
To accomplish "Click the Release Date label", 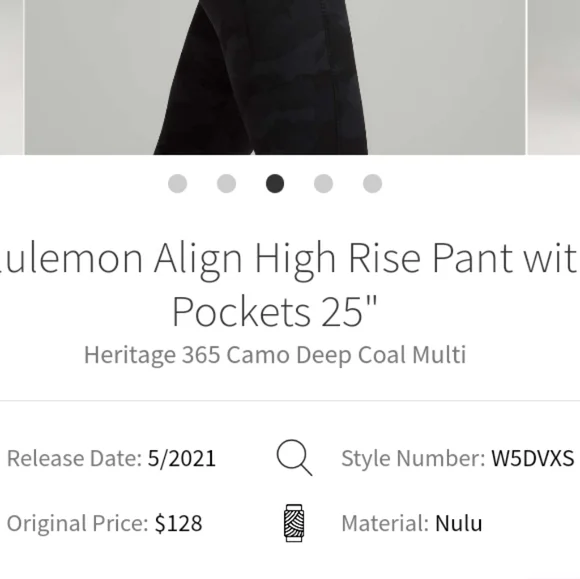I will click(74, 458).
